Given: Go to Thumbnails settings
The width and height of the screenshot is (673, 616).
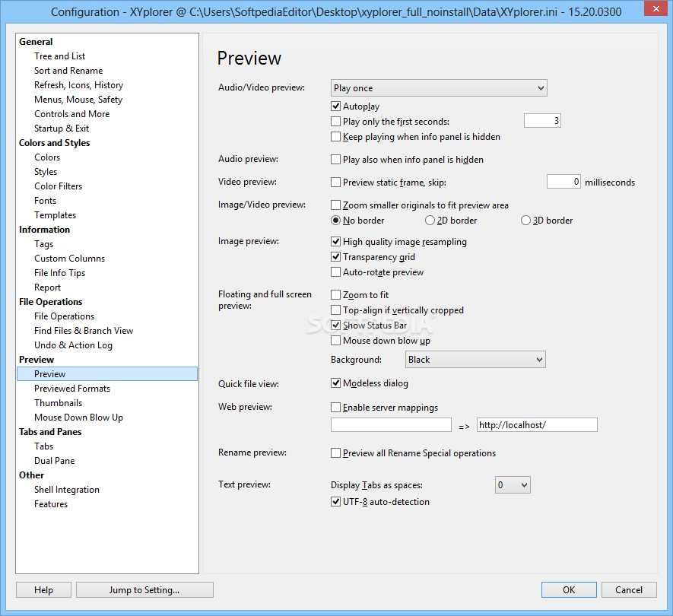Looking at the screenshot, I should click(x=58, y=403).
